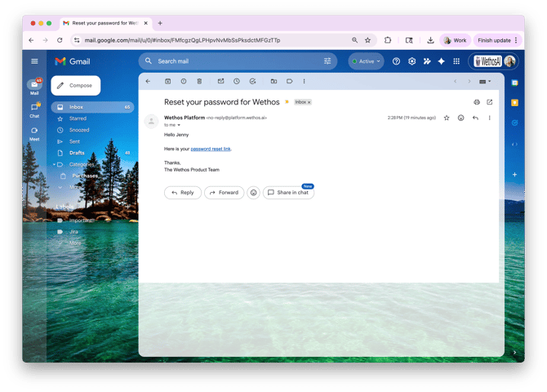Open the Active status dropdown
The width and height of the screenshot is (547, 392).
367,61
